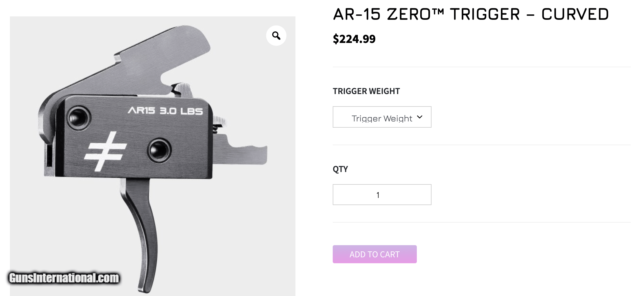The height and width of the screenshot is (296, 644).
Task: Click the white not-equal logo on trigger housing
Action: coord(106,151)
